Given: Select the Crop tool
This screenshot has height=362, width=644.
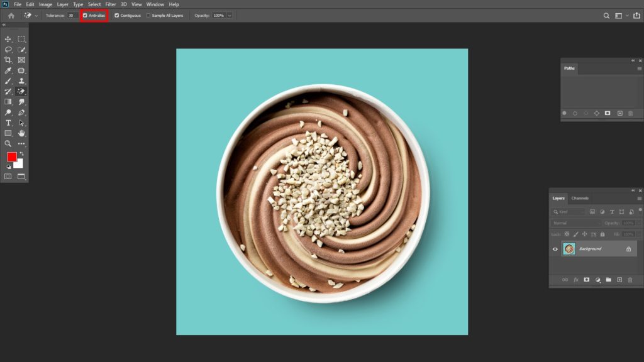Looking at the screenshot, I should [x=8, y=60].
